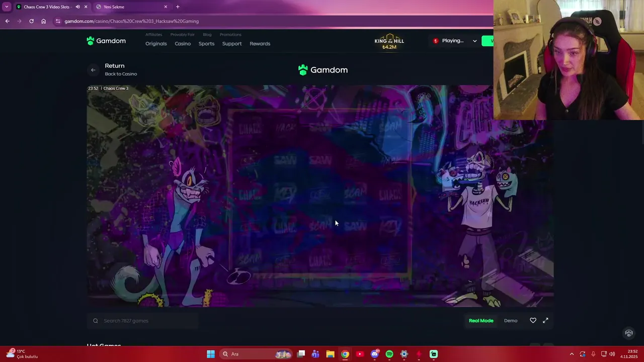644x362 pixels.
Task: Switch to Google Chrome in taskbar
Action: [345, 354]
